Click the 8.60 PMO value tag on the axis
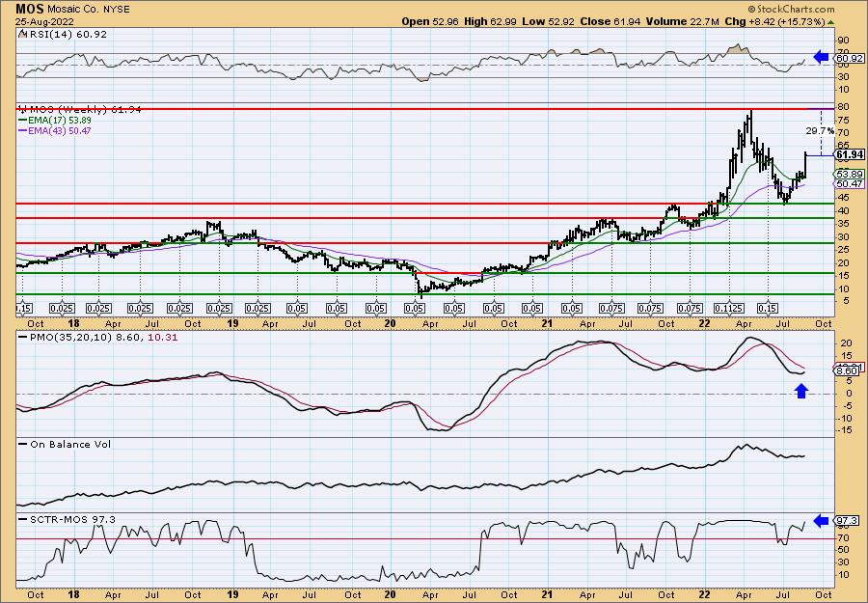 point(847,371)
